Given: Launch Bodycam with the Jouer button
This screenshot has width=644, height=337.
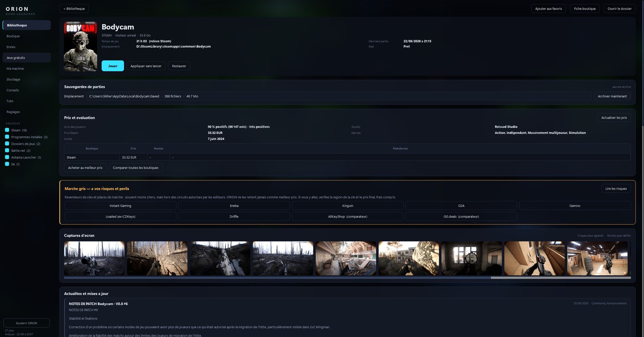Looking at the screenshot, I should [x=113, y=66].
